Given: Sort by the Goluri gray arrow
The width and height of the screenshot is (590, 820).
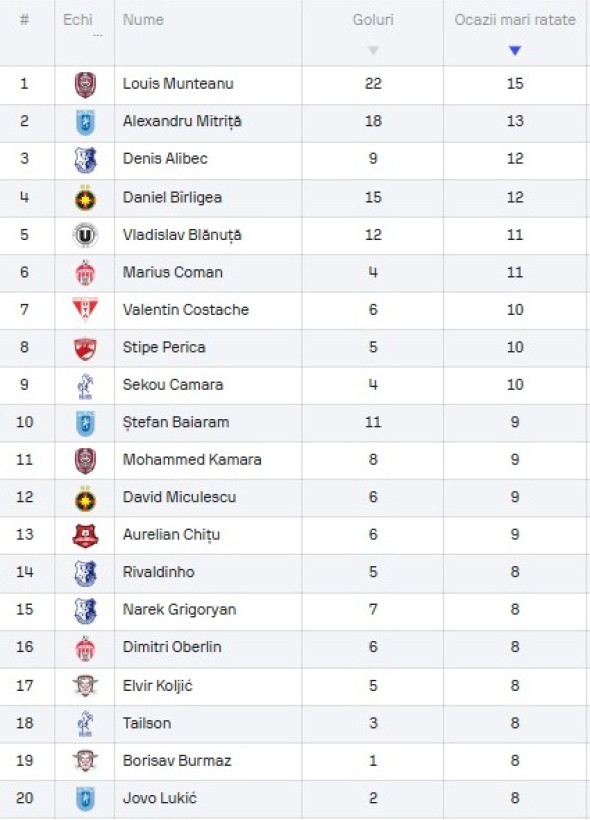Looking at the screenshot, I should (373, 51).
